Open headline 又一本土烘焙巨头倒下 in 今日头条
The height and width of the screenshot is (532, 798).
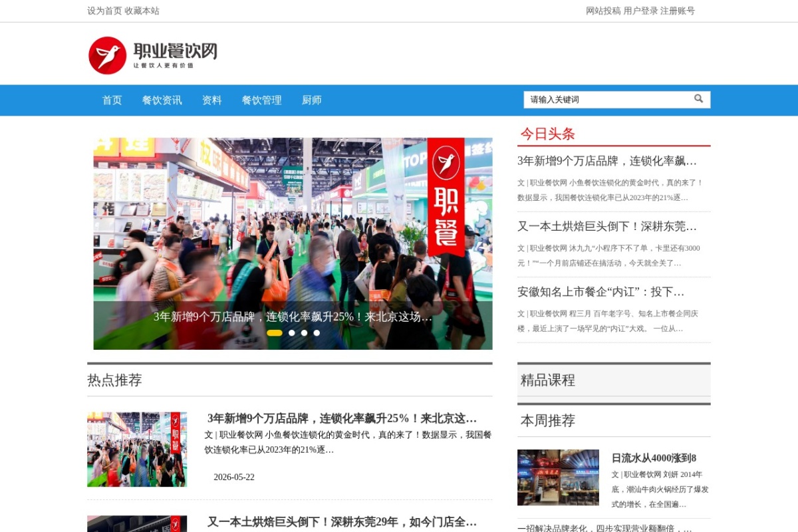point(607,226)
